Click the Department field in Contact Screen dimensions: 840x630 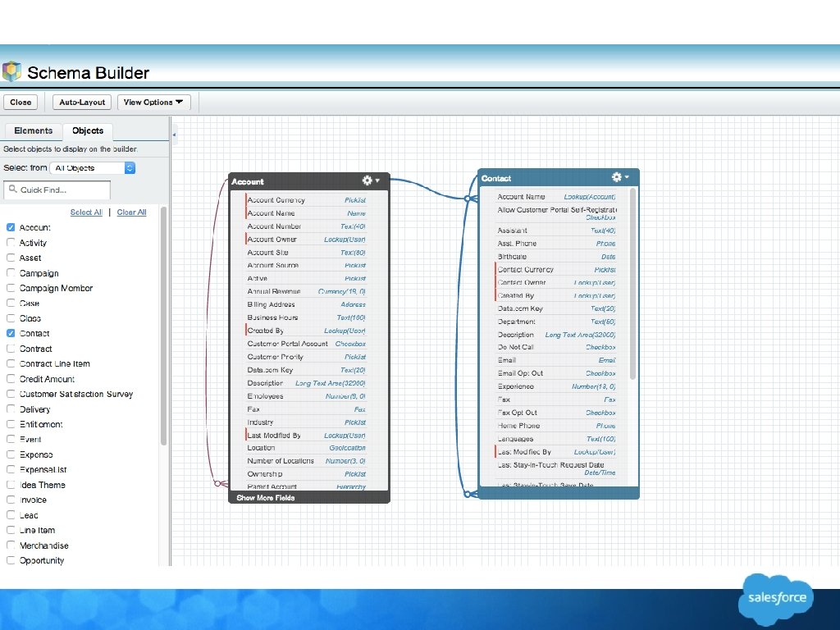pos(556,322)
